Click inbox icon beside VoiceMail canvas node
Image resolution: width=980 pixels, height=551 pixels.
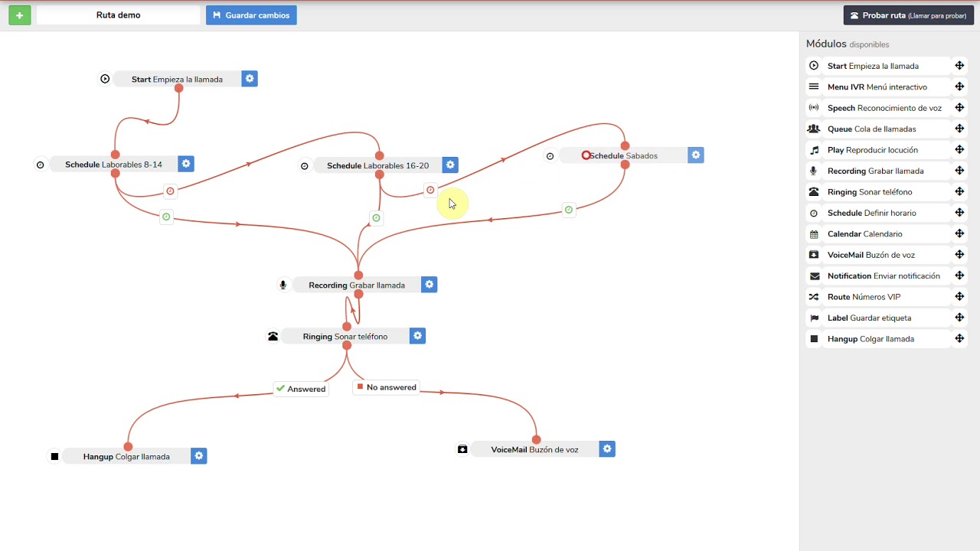tap(462, 449)
